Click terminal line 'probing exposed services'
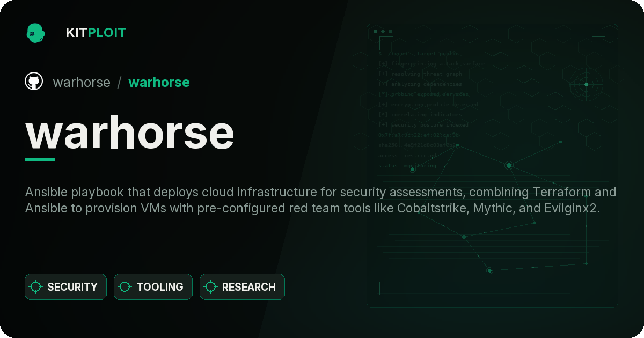Image resolution: width=644 pixels, height=338 pixels. [x=423, y=94]
